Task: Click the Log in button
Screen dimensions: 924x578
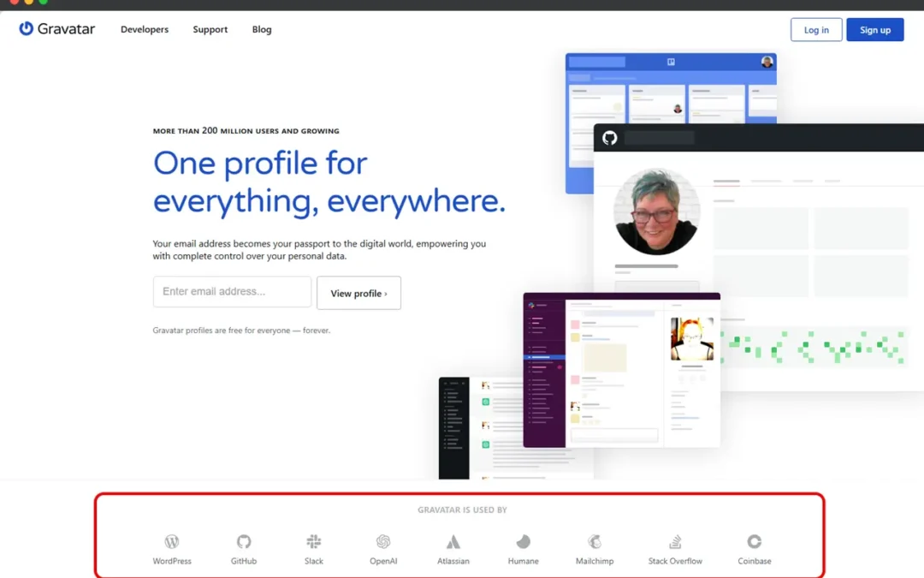Action: point(816,29)
